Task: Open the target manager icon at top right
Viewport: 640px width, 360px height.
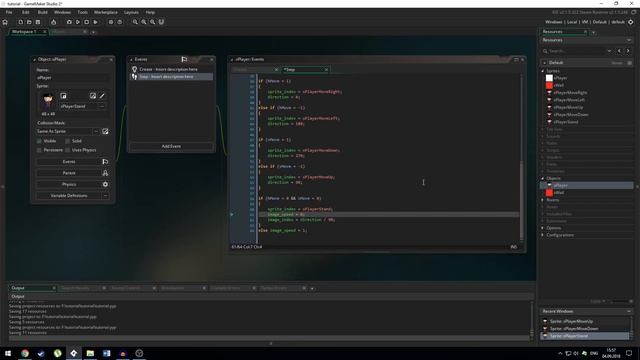Action: (x=631, y=22)
